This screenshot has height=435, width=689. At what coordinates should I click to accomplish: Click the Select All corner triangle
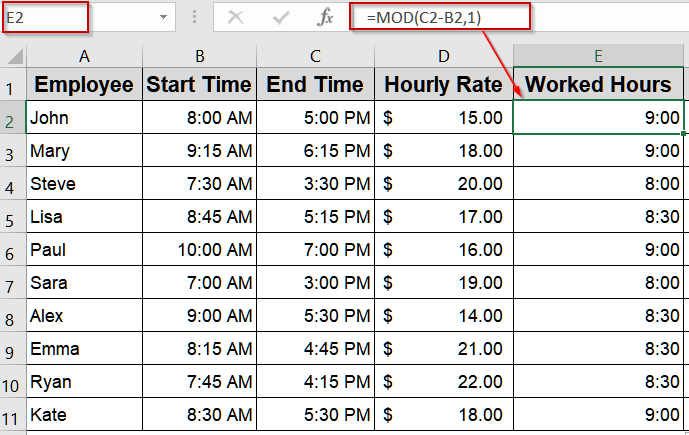(x=15, y=56)
